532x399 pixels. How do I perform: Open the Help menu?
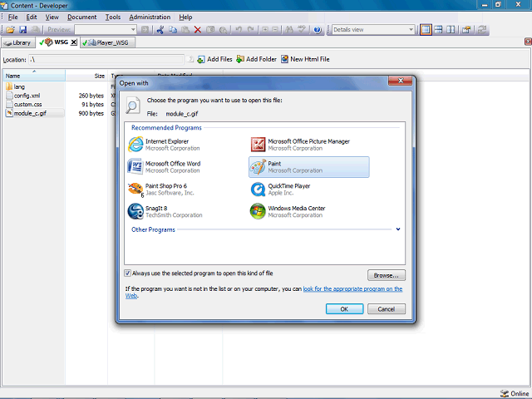tap(185, 17)
